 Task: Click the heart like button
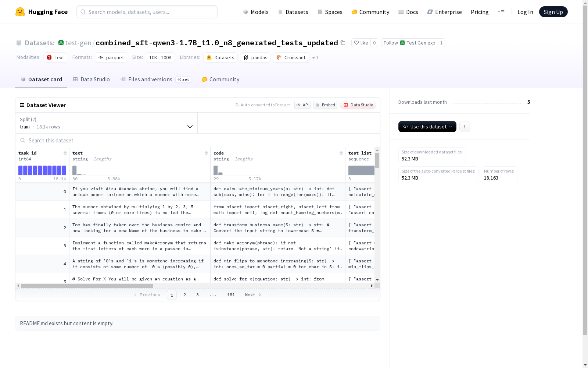361,43
